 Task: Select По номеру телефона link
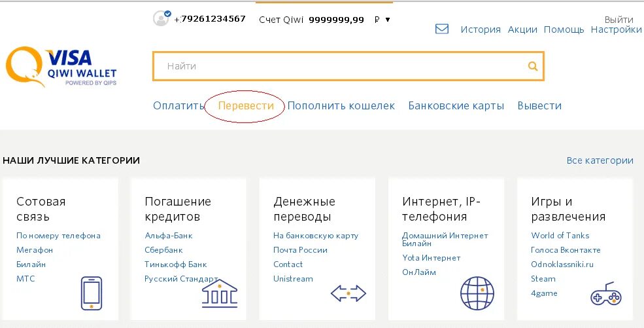[x=58, y=236]
